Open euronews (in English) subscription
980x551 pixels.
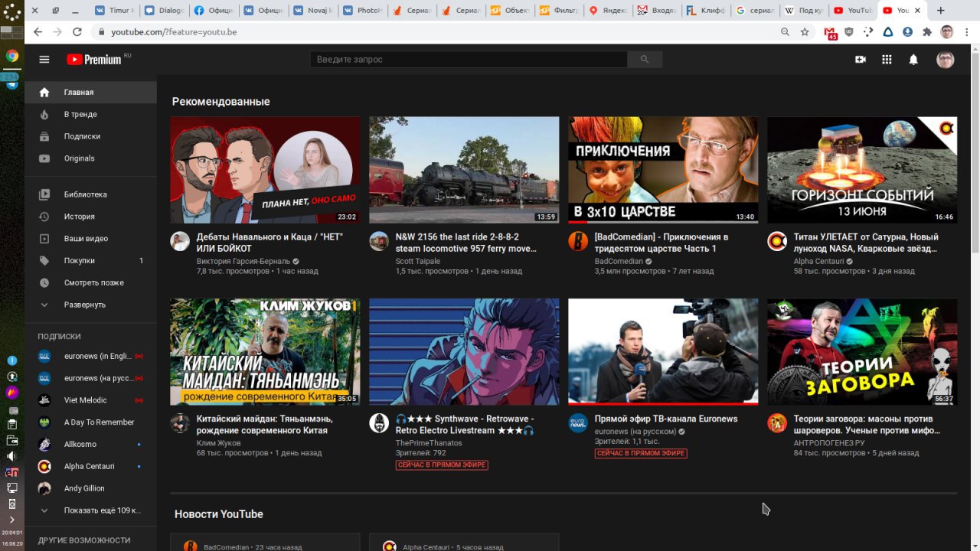click(90, 356)
